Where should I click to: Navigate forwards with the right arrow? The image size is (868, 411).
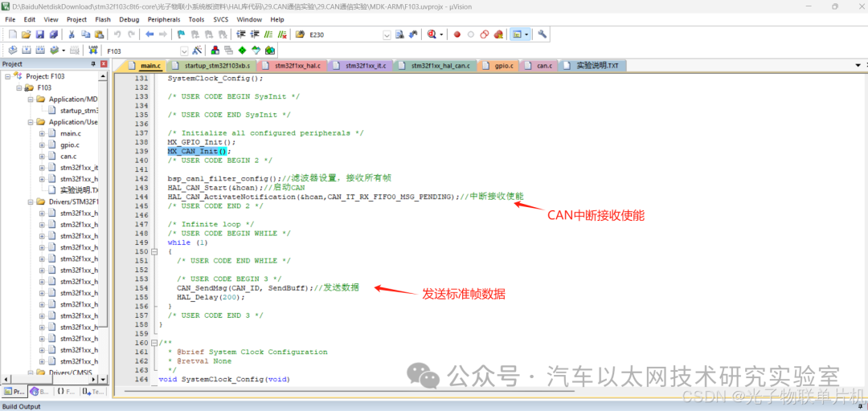click(x=162, y=35)
